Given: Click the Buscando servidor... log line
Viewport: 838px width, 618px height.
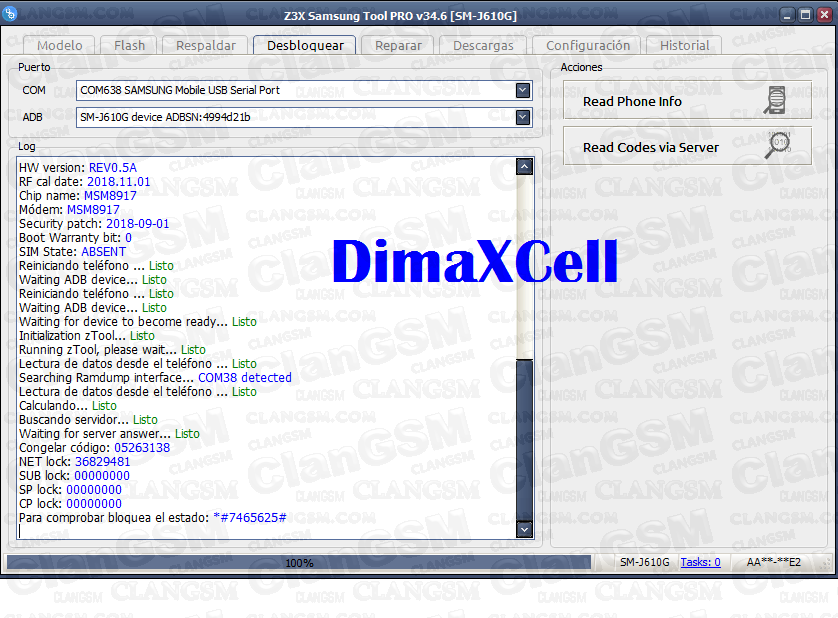Looking at the screenshot, I should (88, 419).
